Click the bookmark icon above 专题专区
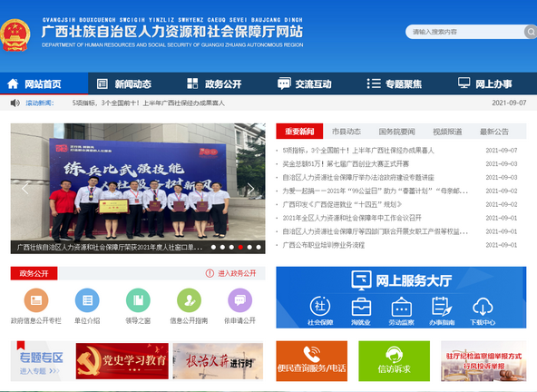This screenshot has height=392, width=537. pos(21,345)
